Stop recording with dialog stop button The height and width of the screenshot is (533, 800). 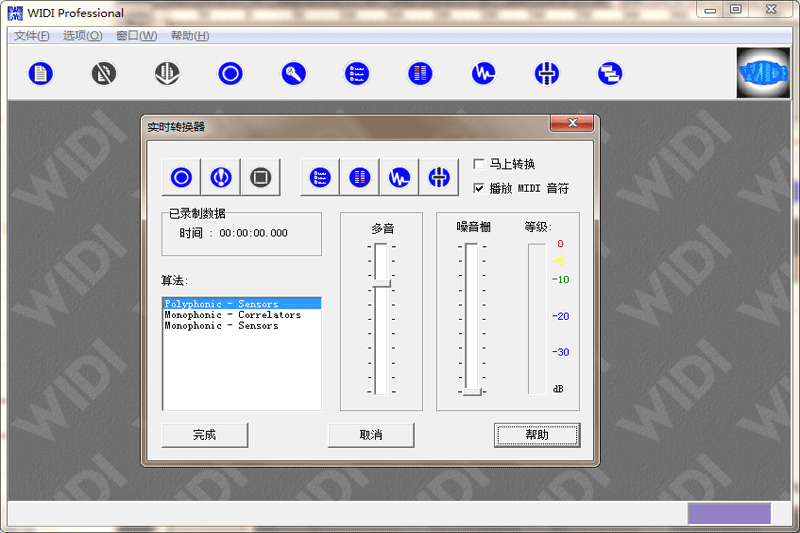pos(260,177)
